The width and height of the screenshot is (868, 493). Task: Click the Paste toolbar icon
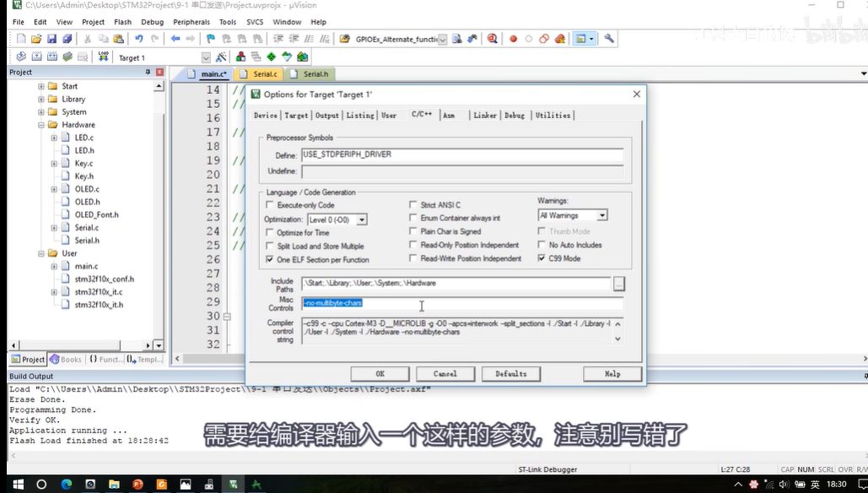(x=118, y=39)
